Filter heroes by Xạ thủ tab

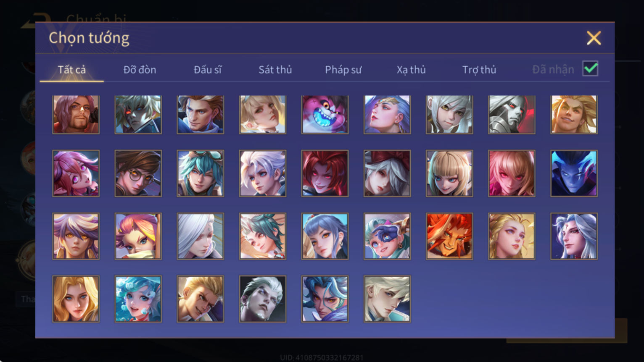tap(411, 70)
